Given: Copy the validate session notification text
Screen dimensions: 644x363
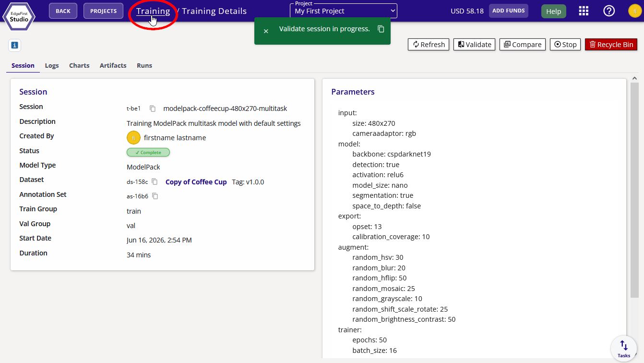Looking at the screenshot, I should tap(381, 29).
